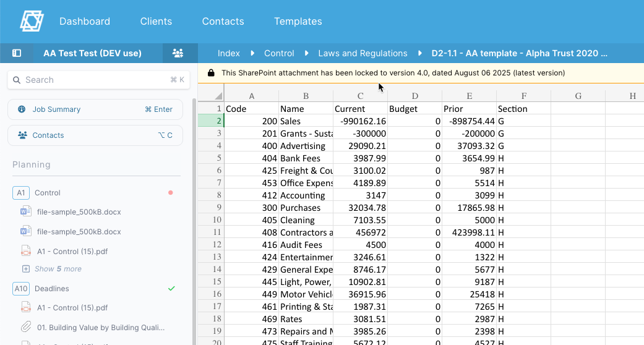This screenshot has width=644, height=345.
Task: Open A1 - Control (15).pdf under Deadlines
Action: coord(72,308)
